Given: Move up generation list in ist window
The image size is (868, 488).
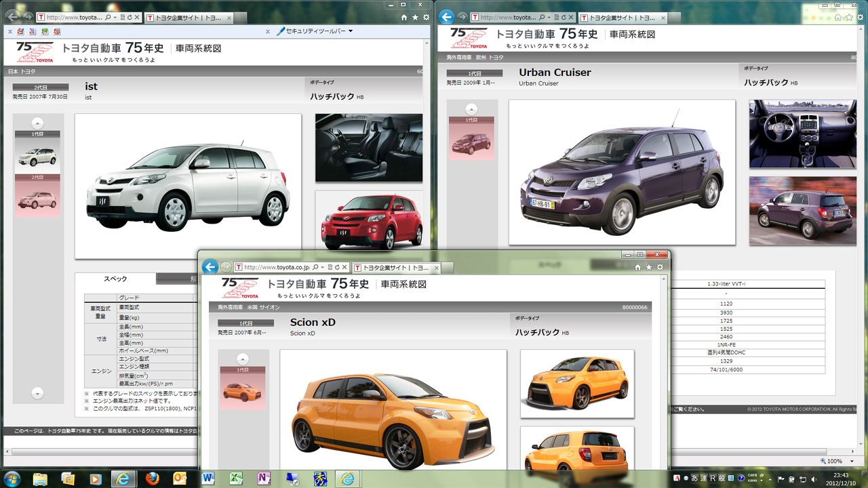Looking at the screenshot, I should [38, 123].
